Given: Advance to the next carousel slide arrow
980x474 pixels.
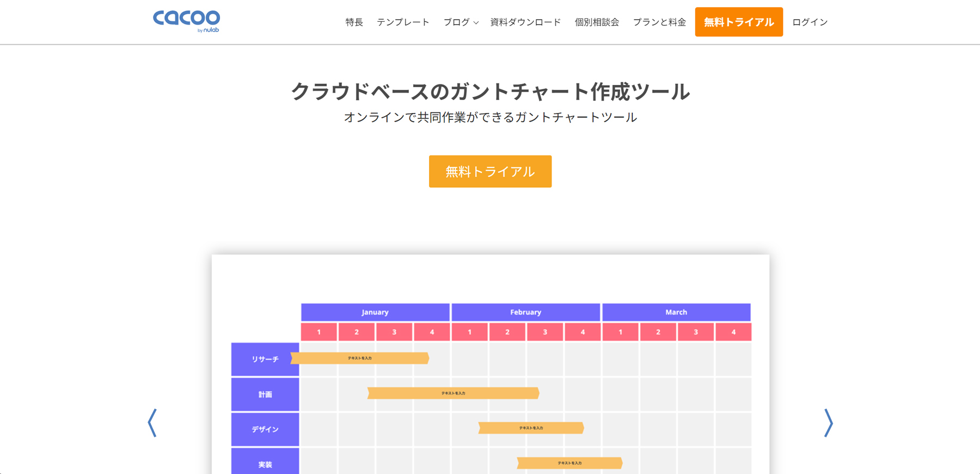Looking at the screenshot, I should pos(828,423).
